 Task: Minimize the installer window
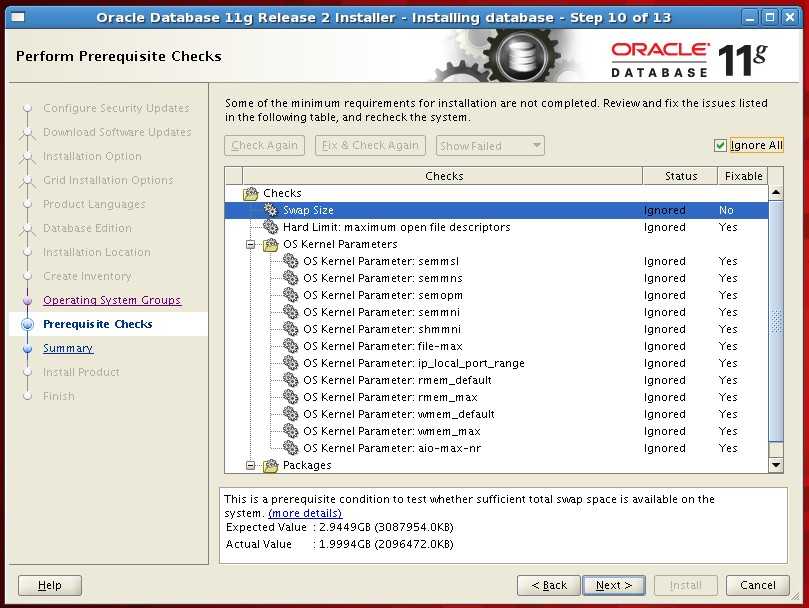[750, 18]
